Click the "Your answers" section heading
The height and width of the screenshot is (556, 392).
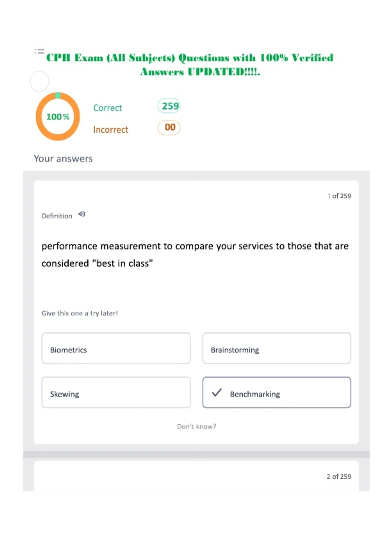[x=63, y=159]
